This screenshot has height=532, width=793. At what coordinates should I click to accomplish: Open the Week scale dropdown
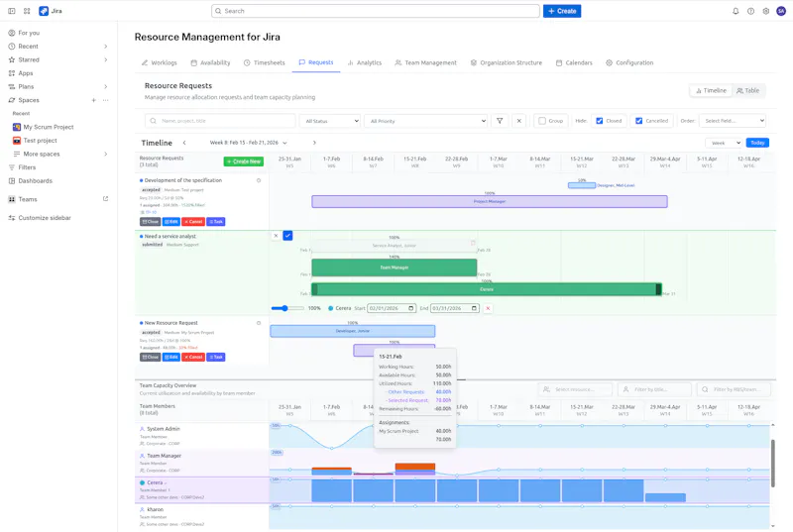[724, 143]
